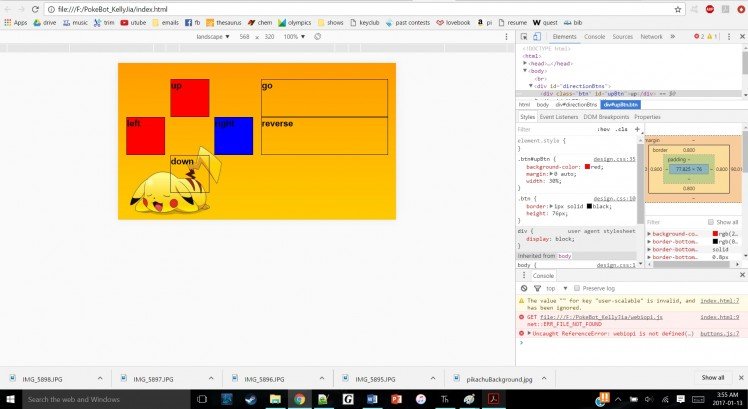
Task: Click the yellow warning count icon
Action: tap(709, 37)
